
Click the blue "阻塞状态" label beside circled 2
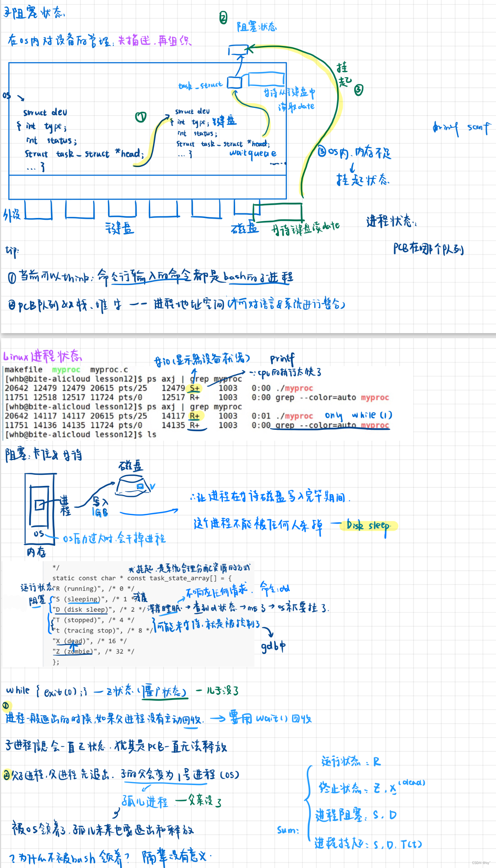point(257,27)
